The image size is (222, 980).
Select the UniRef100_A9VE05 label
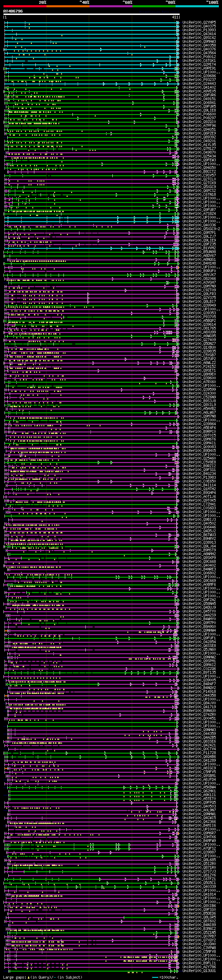pos(199,91)
